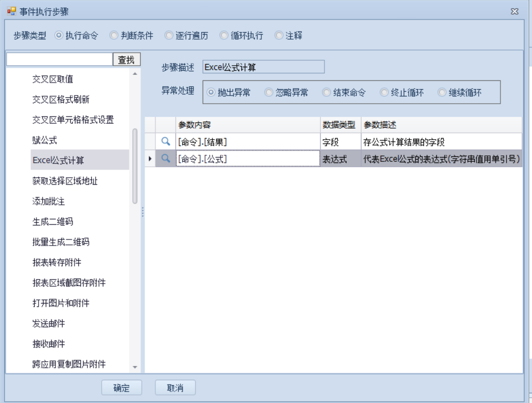
Task: Select the 终止循环 option
Action: (x=384, y=93)
